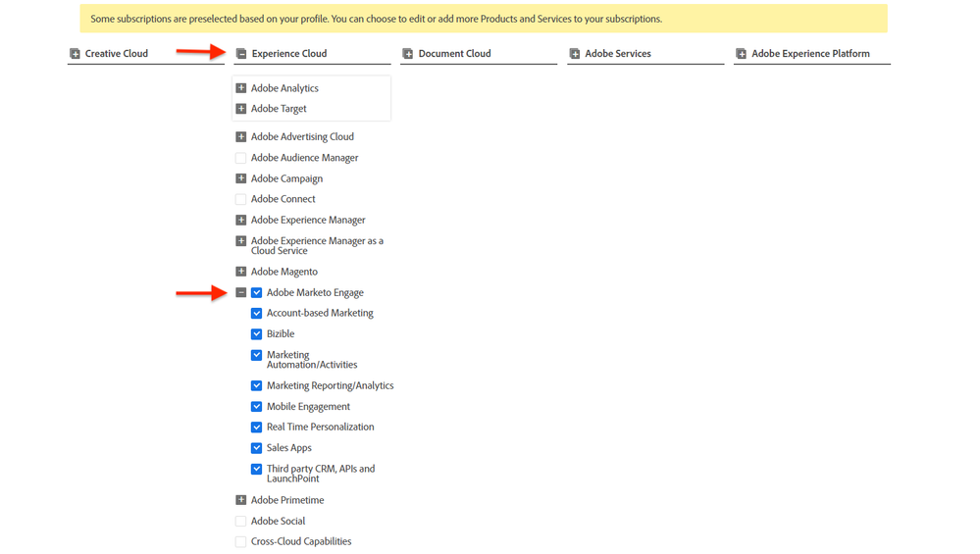
Task: Click the Adobe Connect label
Action: [x=284, y=199]
